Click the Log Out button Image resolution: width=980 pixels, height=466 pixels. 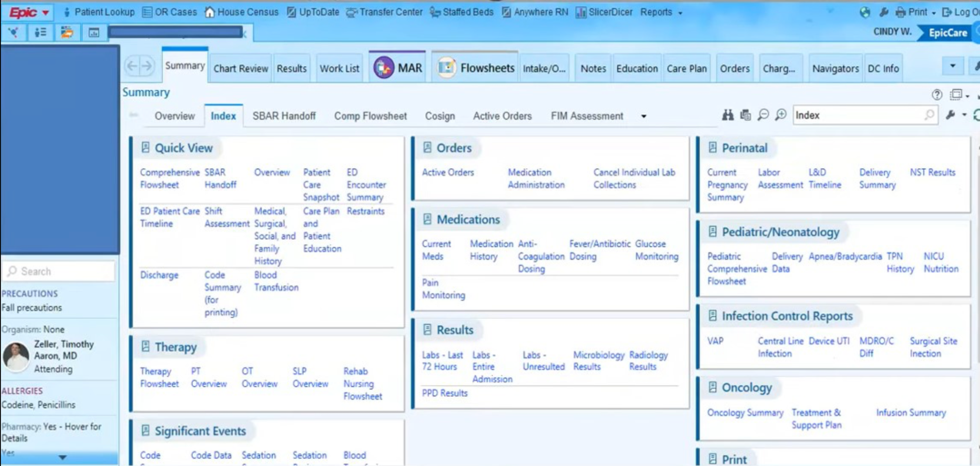pyautogui.click(x=960, y=12)
